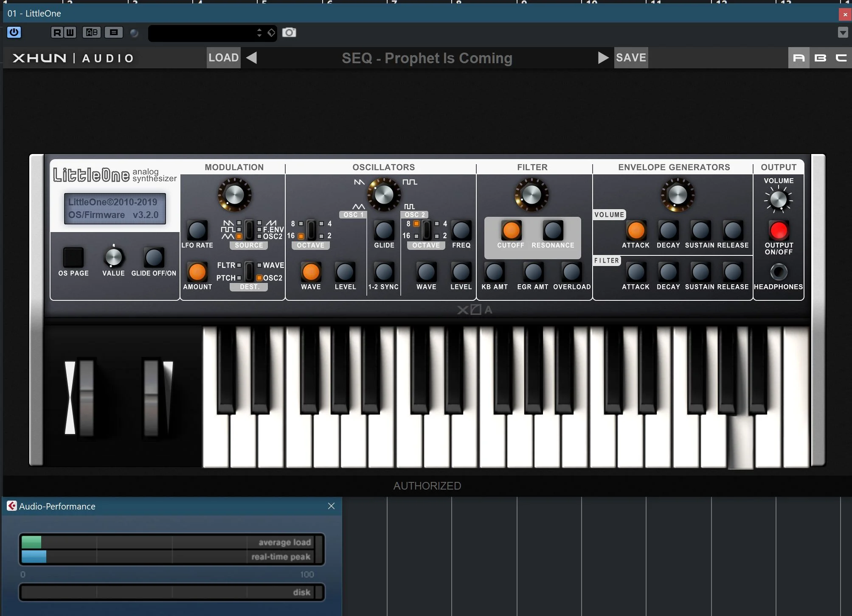The height and width of the screenshot is (616, 852).
Task: Click the OSC 2 FREQ knob
Action: click(461, 230)
